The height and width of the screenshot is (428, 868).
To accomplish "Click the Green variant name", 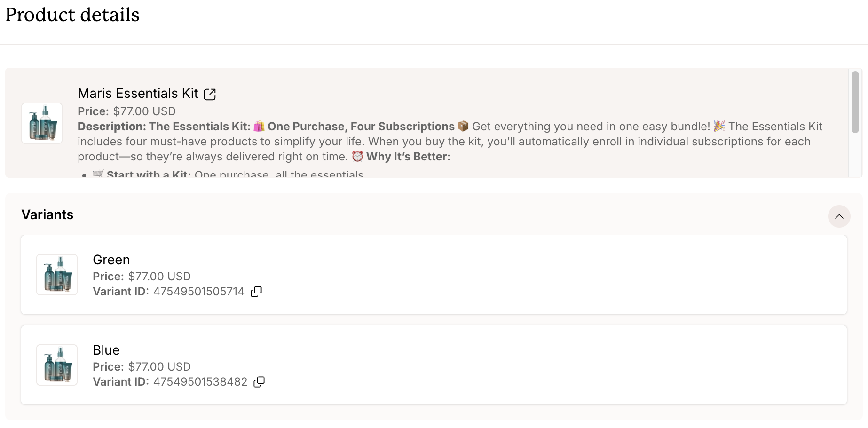I will point(111,260).
